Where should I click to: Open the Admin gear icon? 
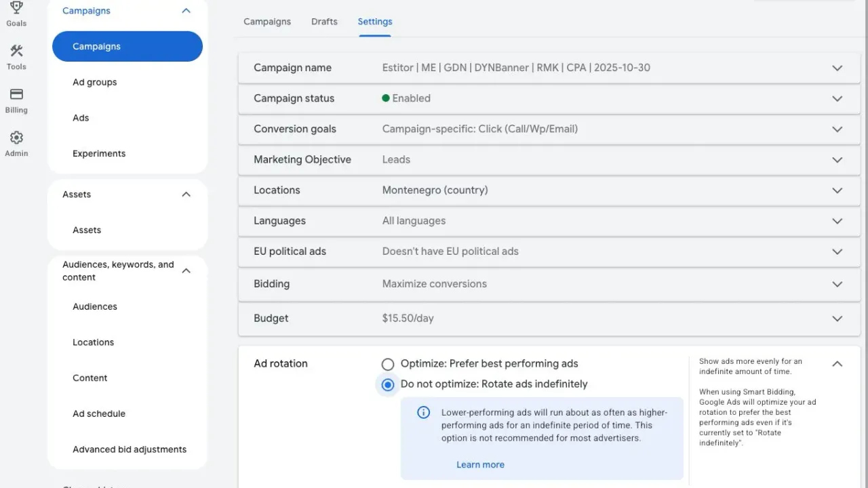click(16, 138)
